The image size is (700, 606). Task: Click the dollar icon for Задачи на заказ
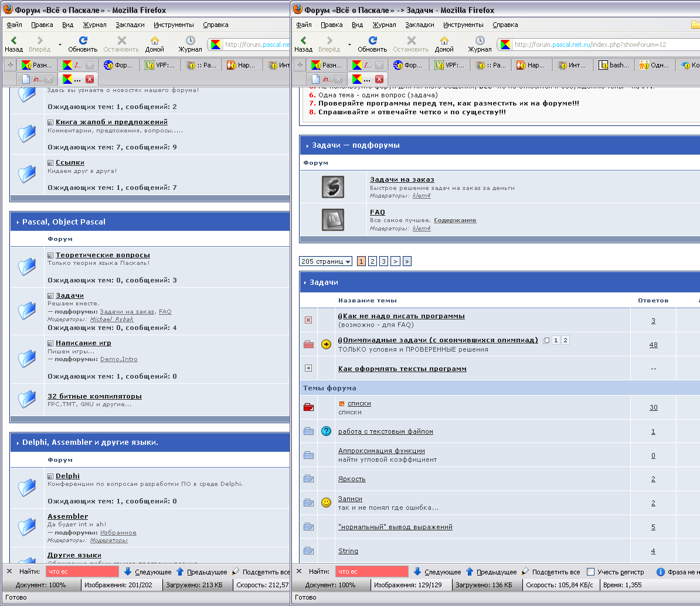[x=333, y=187]
